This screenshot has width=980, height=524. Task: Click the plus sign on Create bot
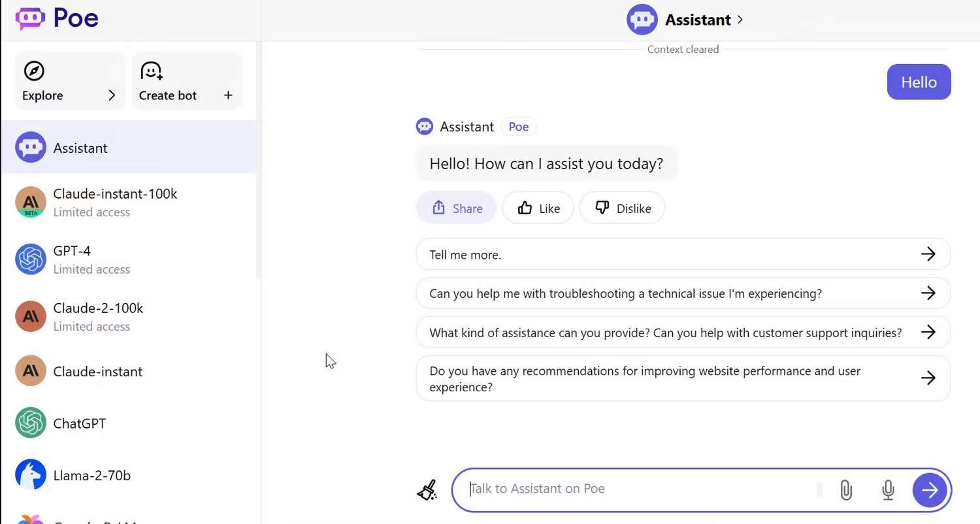(x=228, y=95)
